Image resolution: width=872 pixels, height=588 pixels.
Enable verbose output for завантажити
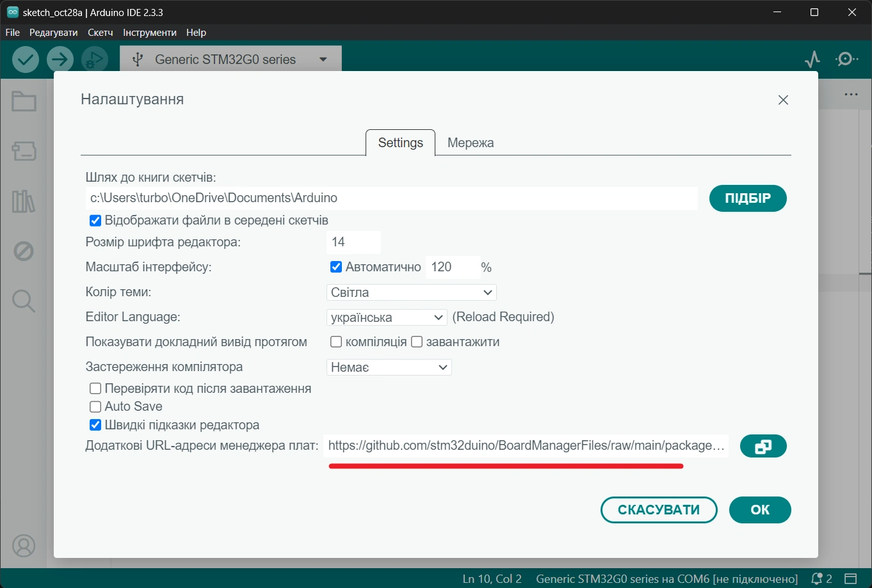[x=417, y=342]
